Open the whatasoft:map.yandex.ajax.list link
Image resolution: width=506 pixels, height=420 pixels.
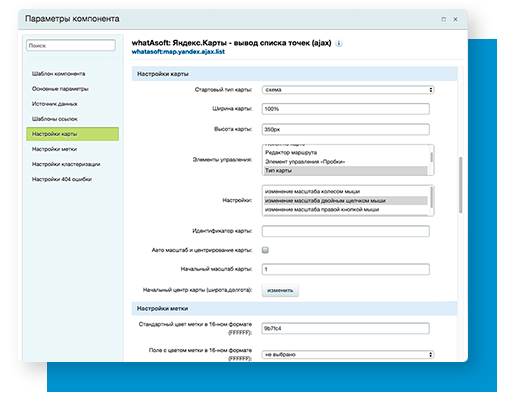coord(178,52)
